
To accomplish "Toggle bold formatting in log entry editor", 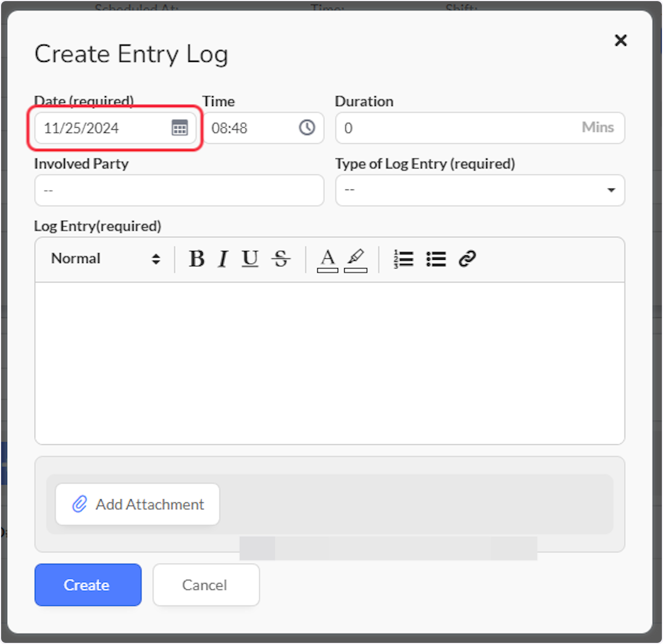I will (x=196, y=259).
